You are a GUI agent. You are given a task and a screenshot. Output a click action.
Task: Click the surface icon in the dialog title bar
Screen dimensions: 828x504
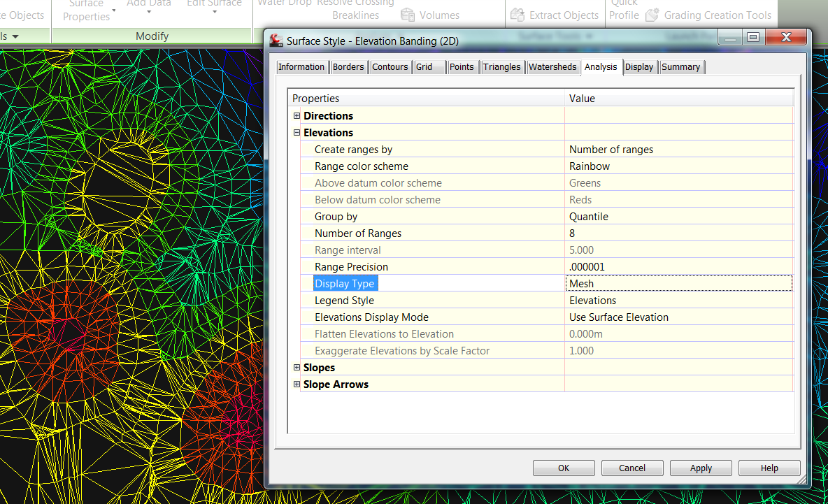(275, 41)
